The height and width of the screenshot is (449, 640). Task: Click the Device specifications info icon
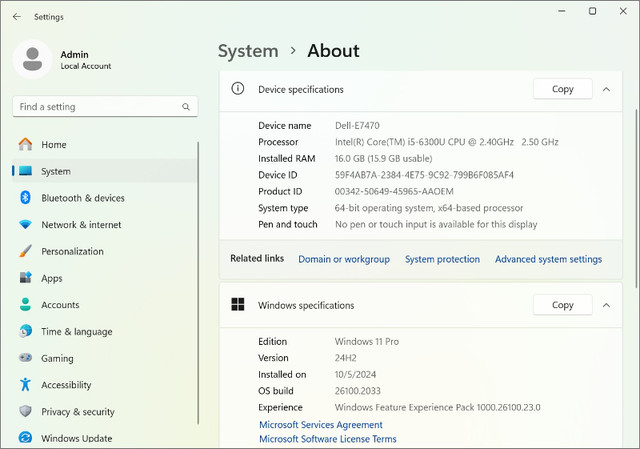tap(238, 89)
